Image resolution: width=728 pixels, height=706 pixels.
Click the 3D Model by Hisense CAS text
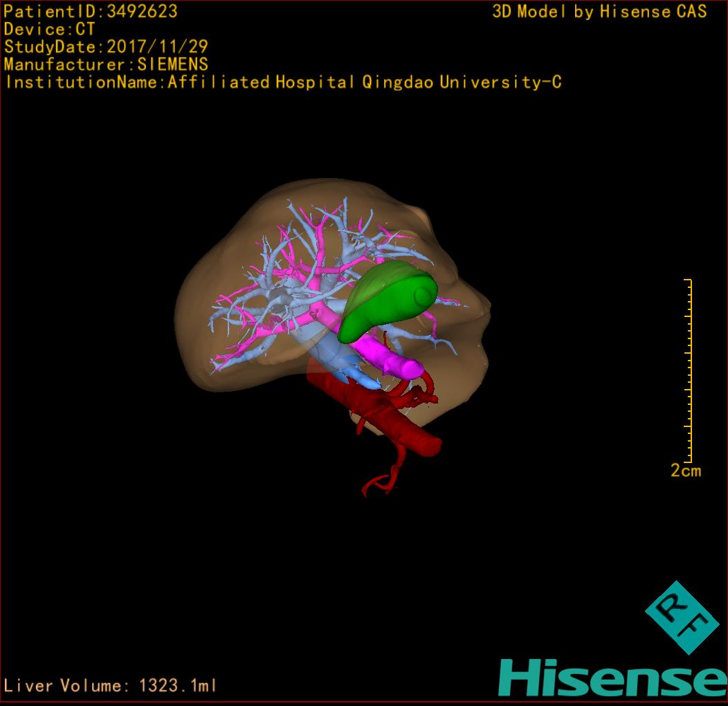pos(599,11)
